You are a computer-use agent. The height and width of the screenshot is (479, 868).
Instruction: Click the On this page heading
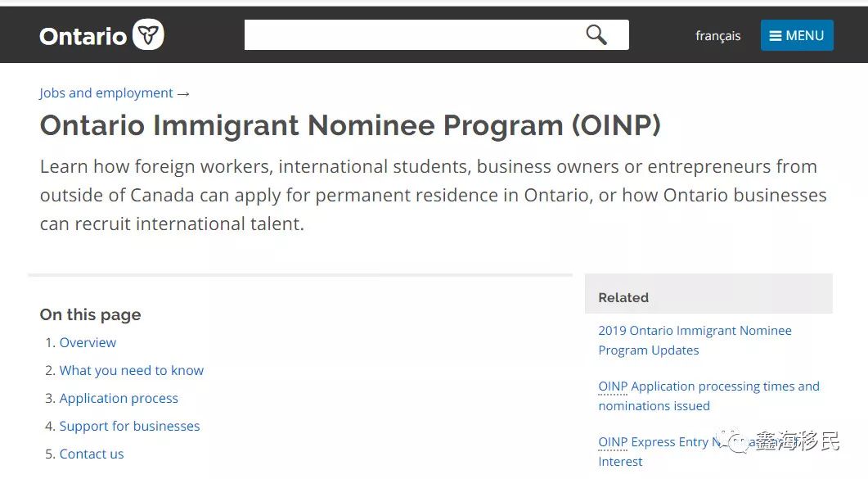pos(90,315)
